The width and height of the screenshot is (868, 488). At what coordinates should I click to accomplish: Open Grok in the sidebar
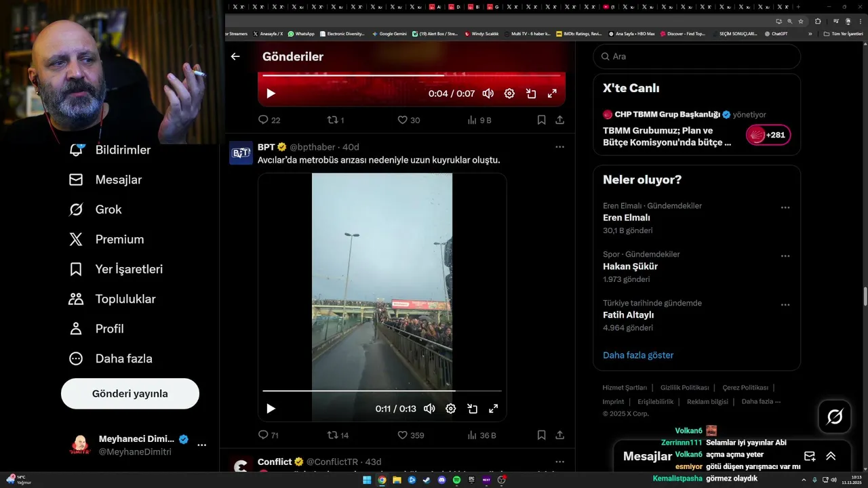point(96,209)
